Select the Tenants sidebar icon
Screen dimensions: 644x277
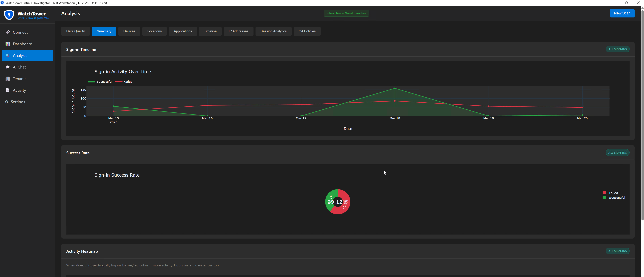coord(8,79)
